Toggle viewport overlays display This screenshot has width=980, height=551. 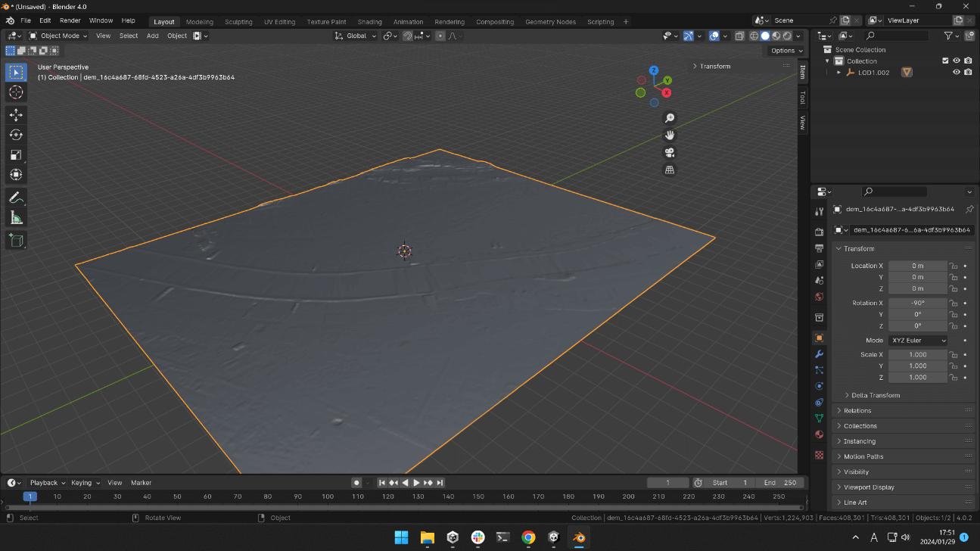pyautogui.click(x=714, y=36)
